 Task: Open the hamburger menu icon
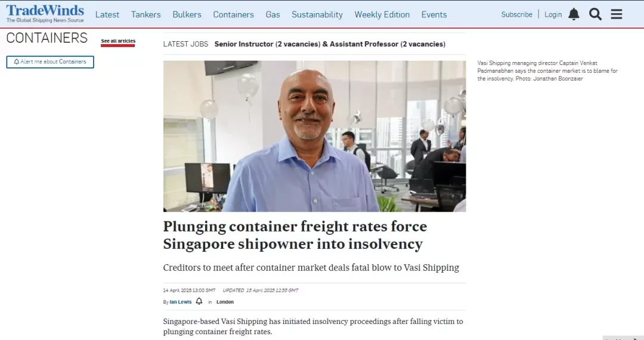pyautogui.click(x=617, y=14)
